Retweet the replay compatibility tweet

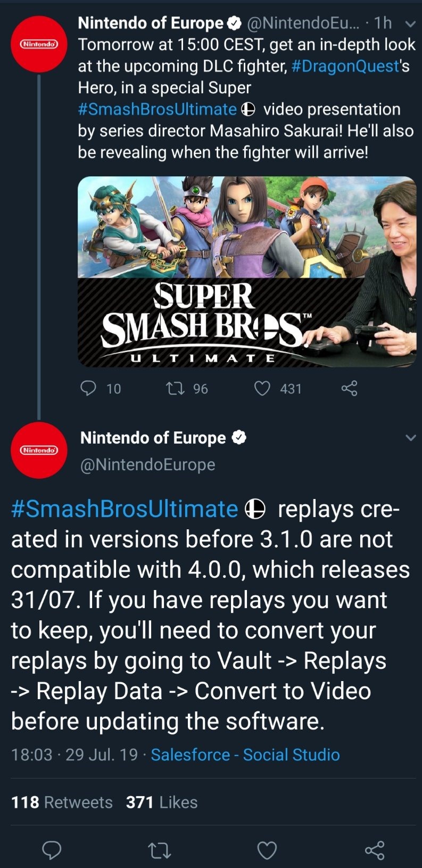tap(159, 850)
